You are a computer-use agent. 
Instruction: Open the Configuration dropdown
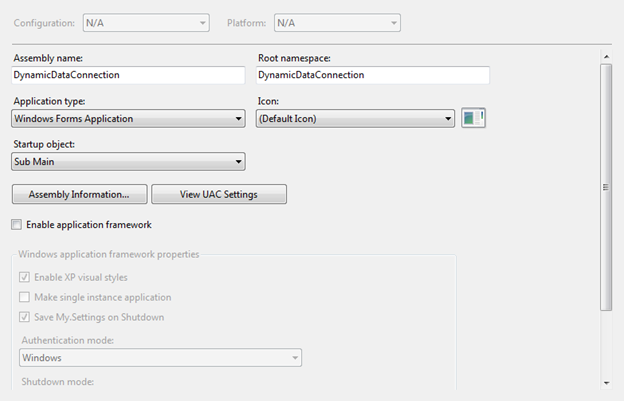coord(146,23)
